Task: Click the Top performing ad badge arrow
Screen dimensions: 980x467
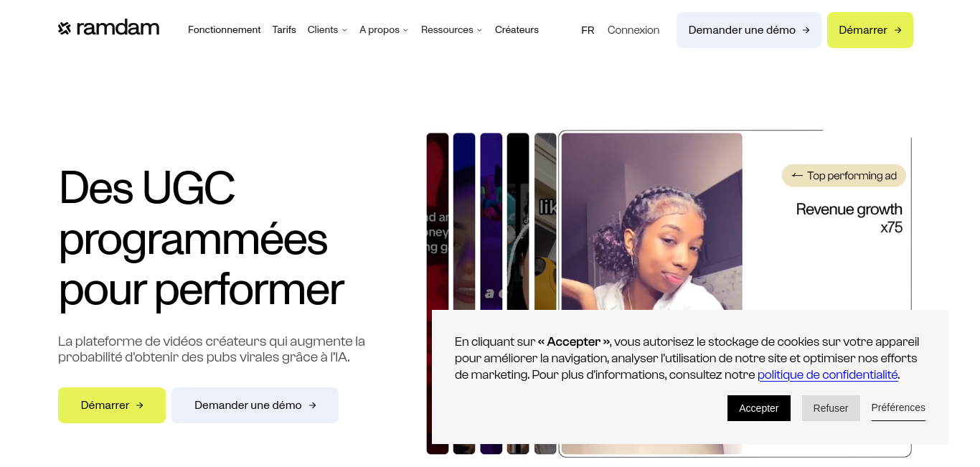Action: 797,176
